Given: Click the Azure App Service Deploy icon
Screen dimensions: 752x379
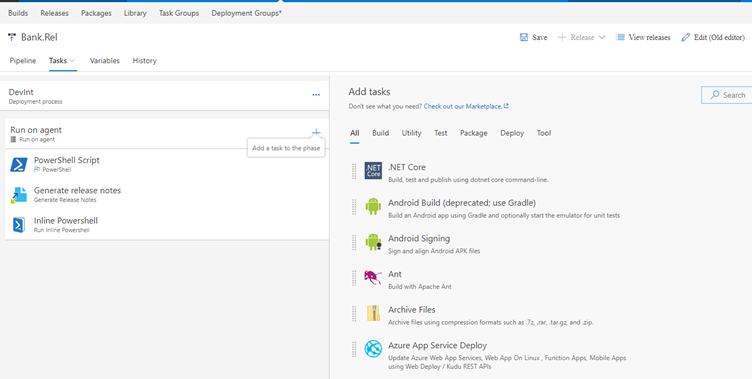Looking at the screenshot, I should coord(373,348).
